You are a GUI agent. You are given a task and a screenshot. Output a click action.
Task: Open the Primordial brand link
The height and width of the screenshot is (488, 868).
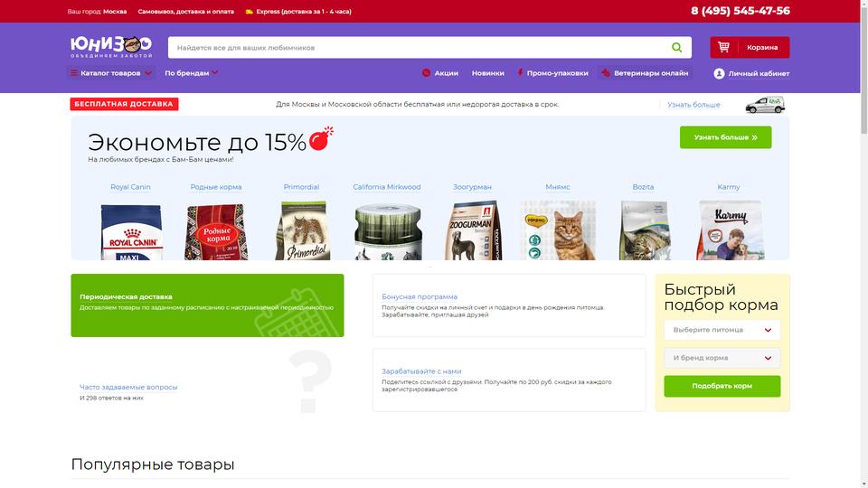point(301,187)
